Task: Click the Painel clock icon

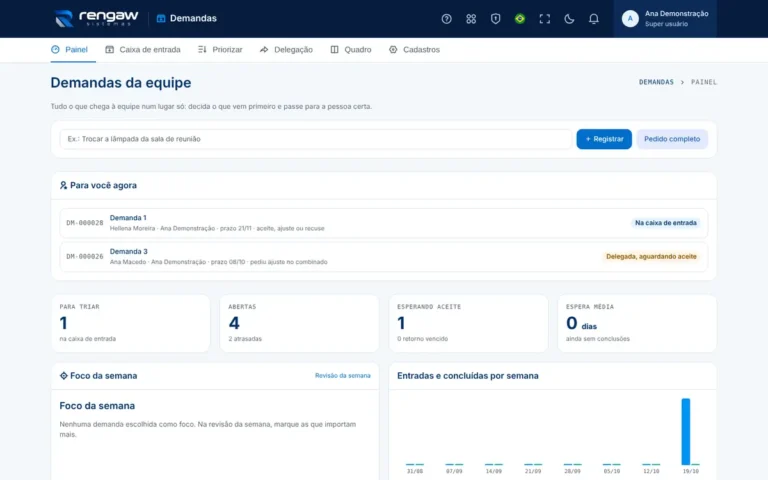Action: click(x=55, y=49)
